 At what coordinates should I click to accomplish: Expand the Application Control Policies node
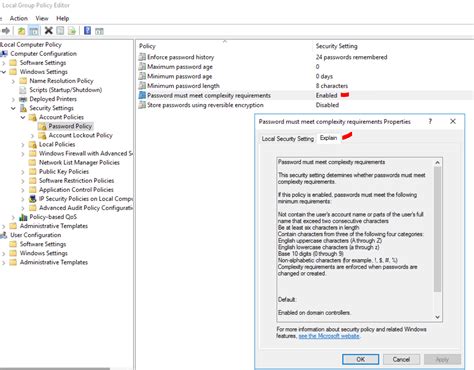pyautogui.click(x=23, y=190)
